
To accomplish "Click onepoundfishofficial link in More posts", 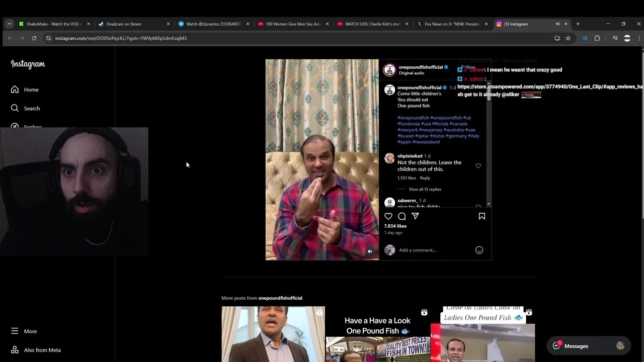I will point(280,298).
